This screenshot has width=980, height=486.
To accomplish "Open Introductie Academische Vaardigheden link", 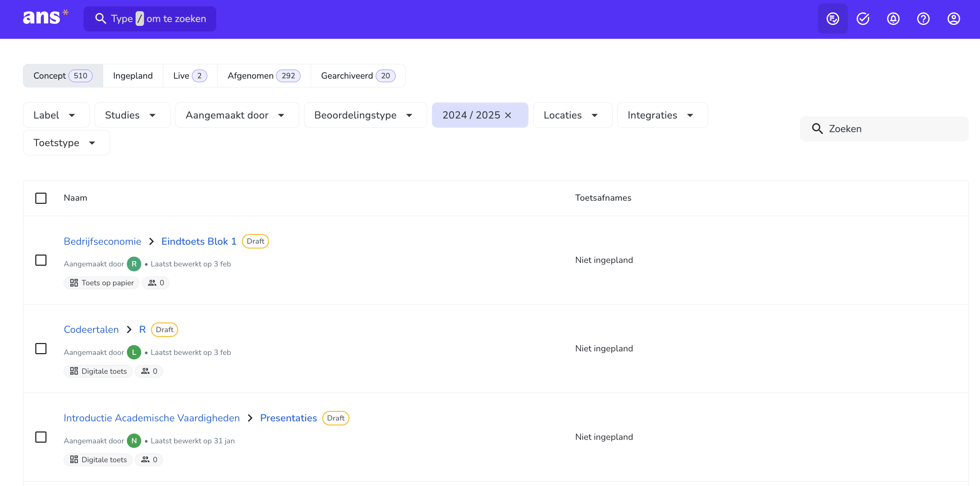I will click(x=152, y=418).
